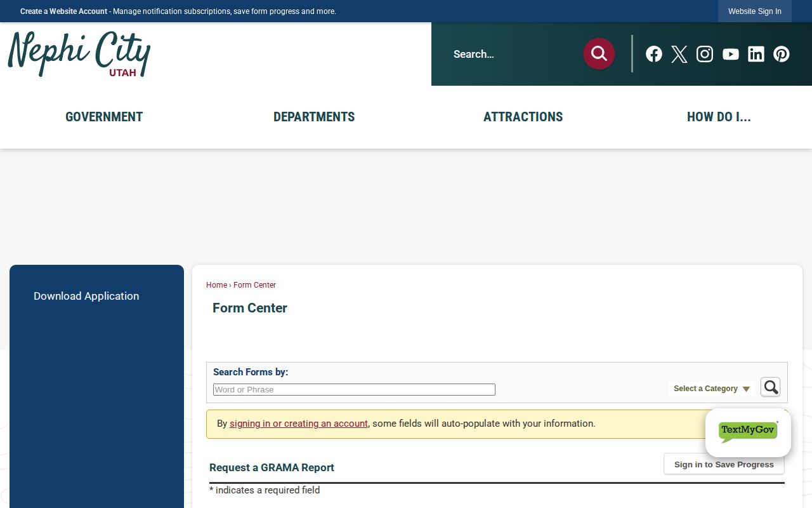Image resolution: width=812 pixels, height=508 pixels.
Task: Follow the Create a Website Account link
Action: click(63, 11)
